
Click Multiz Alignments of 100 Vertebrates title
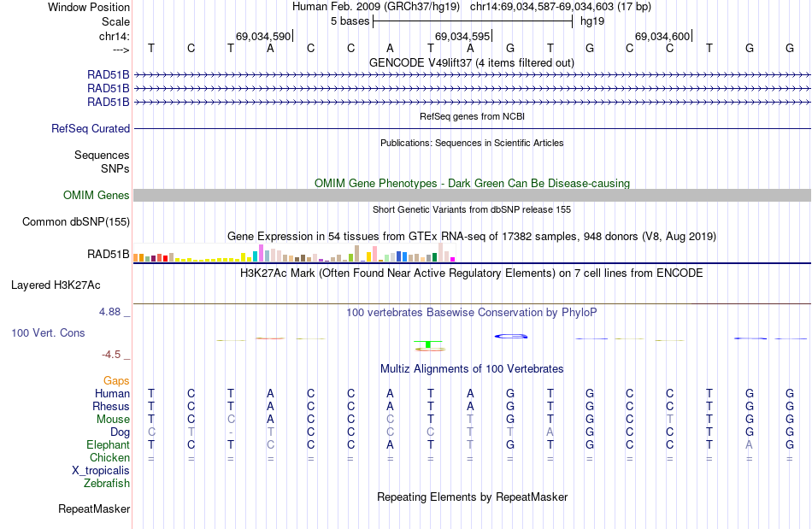tap(472, 369)
